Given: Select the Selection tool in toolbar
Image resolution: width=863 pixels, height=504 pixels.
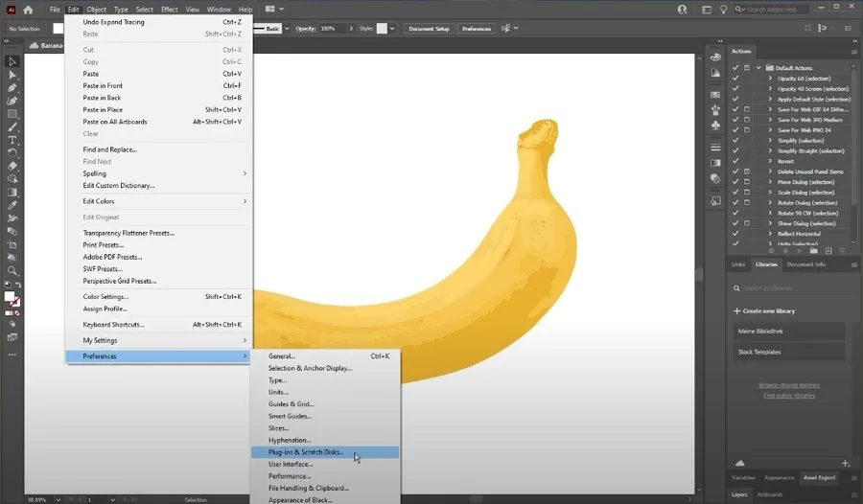Looking at the screenshot, I should 12,61.
